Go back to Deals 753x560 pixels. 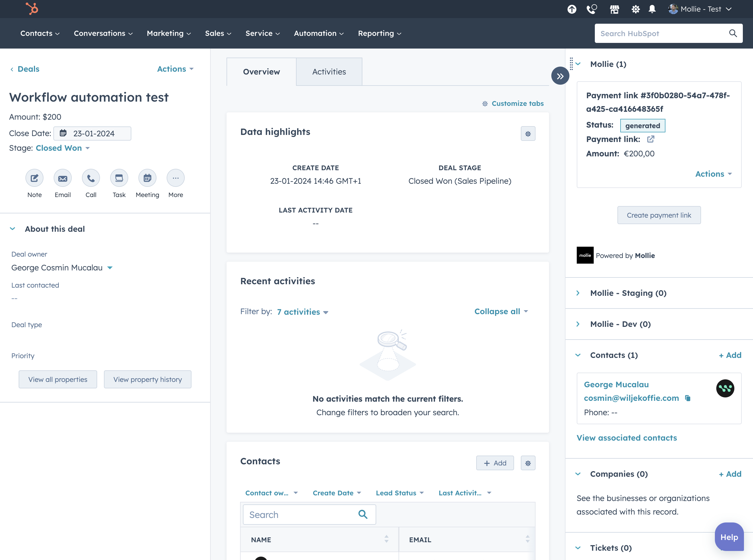[x=24, y=69]
